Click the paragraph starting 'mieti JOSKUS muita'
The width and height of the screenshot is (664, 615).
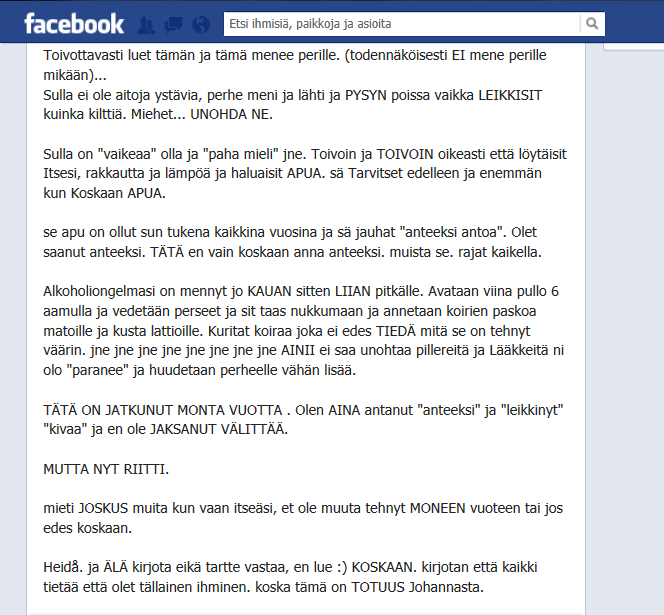click(303, 518)
